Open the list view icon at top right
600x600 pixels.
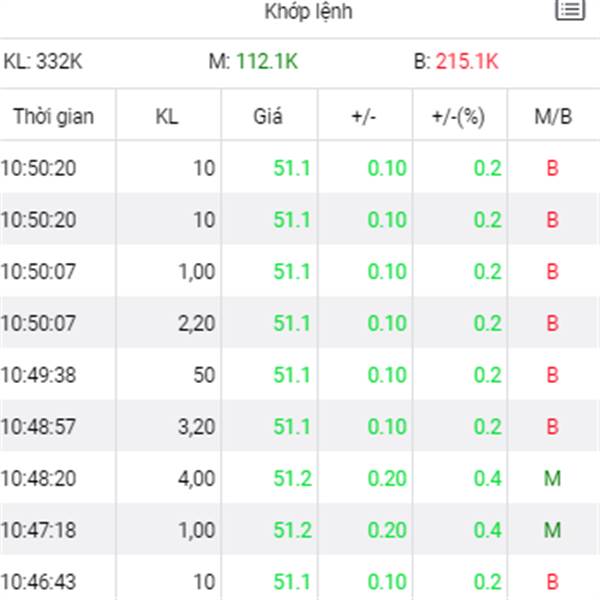pyautogui.click(x=570, y=8)
